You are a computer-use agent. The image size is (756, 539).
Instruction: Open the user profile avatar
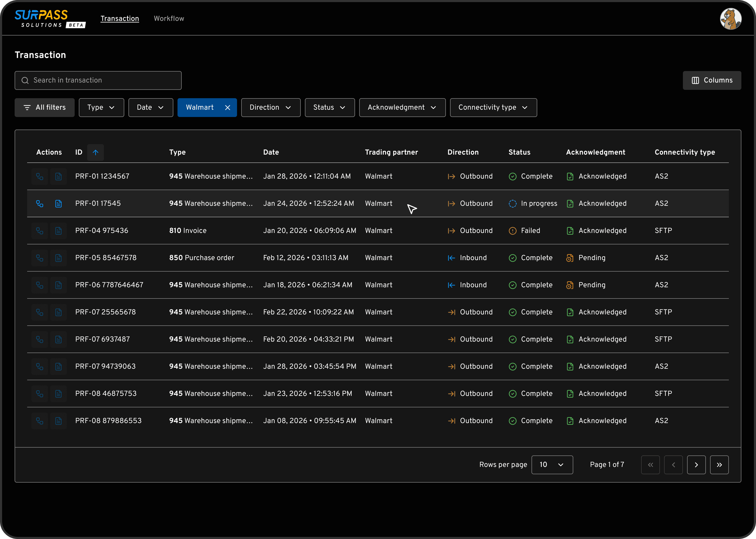[x=731, y=19]
